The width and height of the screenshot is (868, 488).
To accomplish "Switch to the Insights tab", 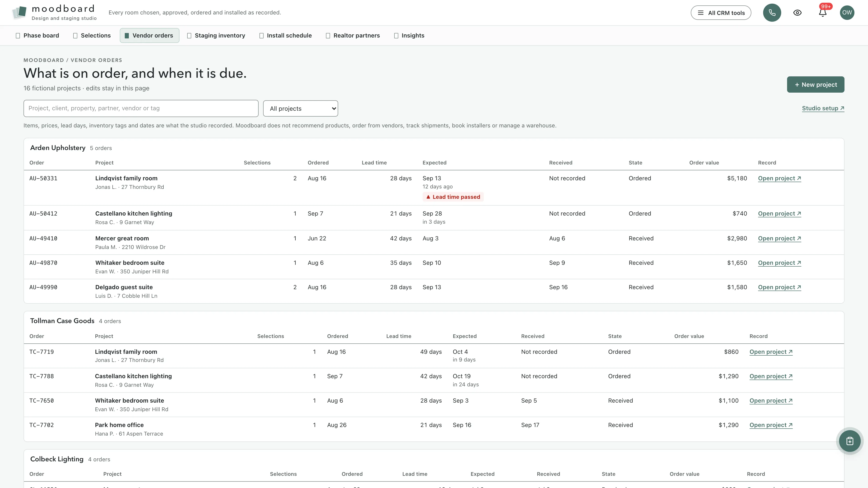I will click(x=409, y=35).
